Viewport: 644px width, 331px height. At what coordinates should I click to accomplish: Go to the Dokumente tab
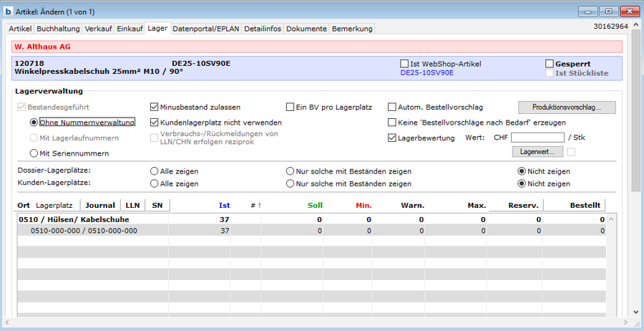click(306, 29)
